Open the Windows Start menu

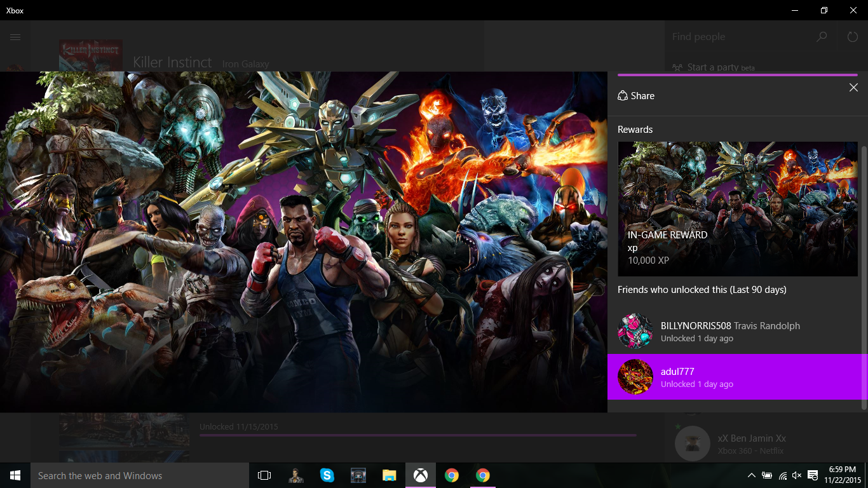tap(15, 475)
